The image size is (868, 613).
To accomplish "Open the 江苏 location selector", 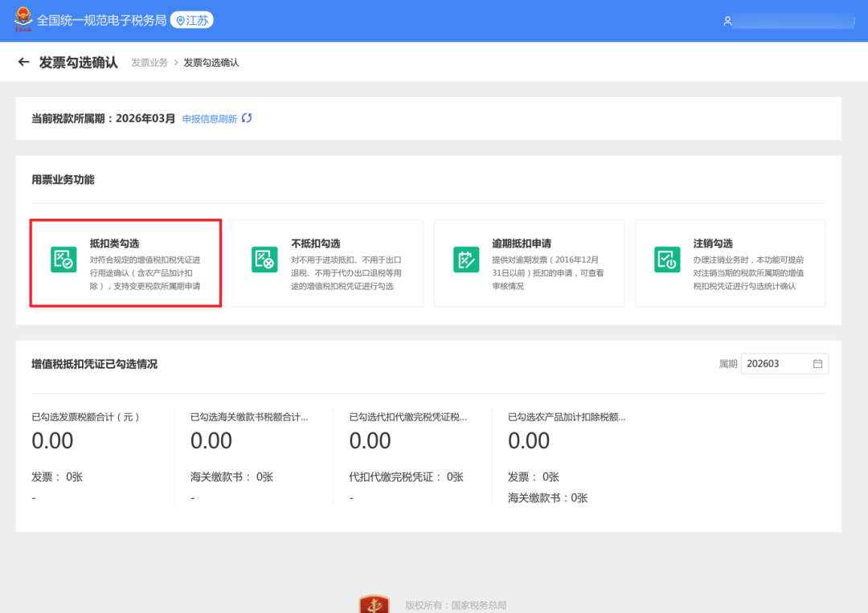I will tap(191, 20).
